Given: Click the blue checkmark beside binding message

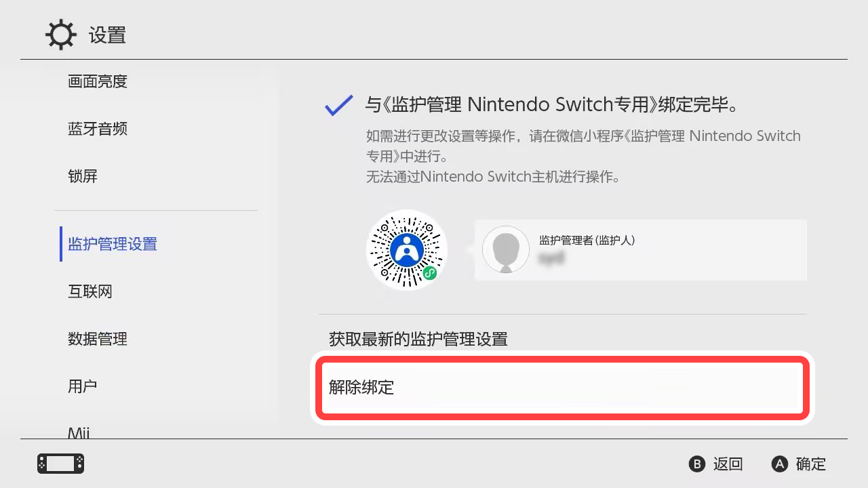Looking at the screenshot, I should (x=338, y=106).
